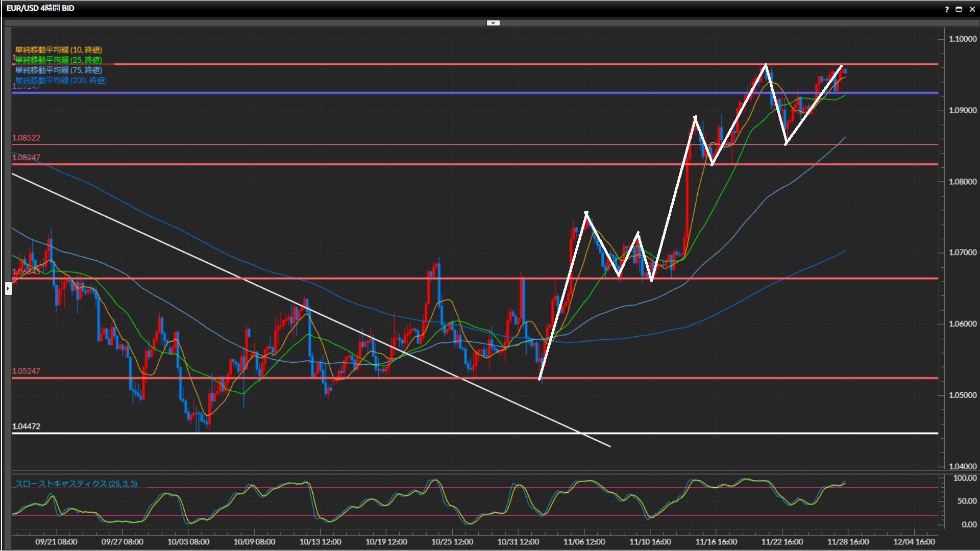Image resolution: width=980 pixels, height=551 pixels.
Task: Click the 11/28 16:00 time axis marker
Action: click(848, 542)
